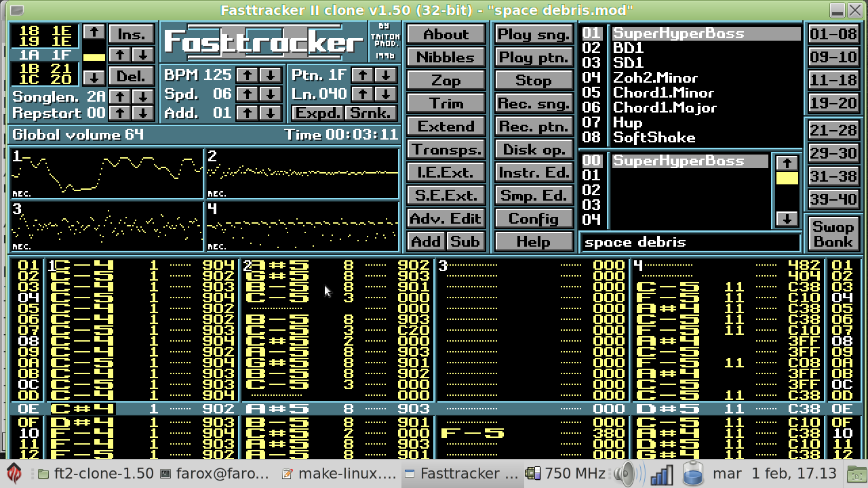868x488 pixels.
Task: Increase pattern length Ln. up arrow
Action: 363,94
